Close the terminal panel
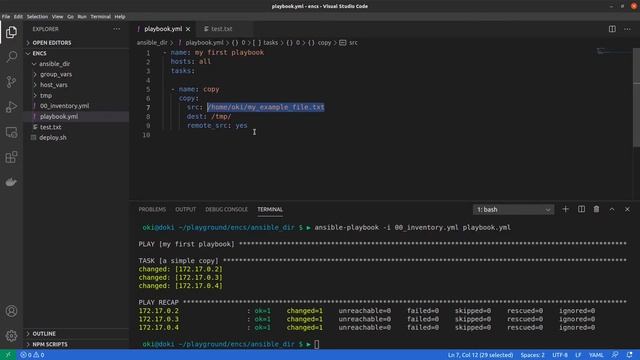 (627, 209)
